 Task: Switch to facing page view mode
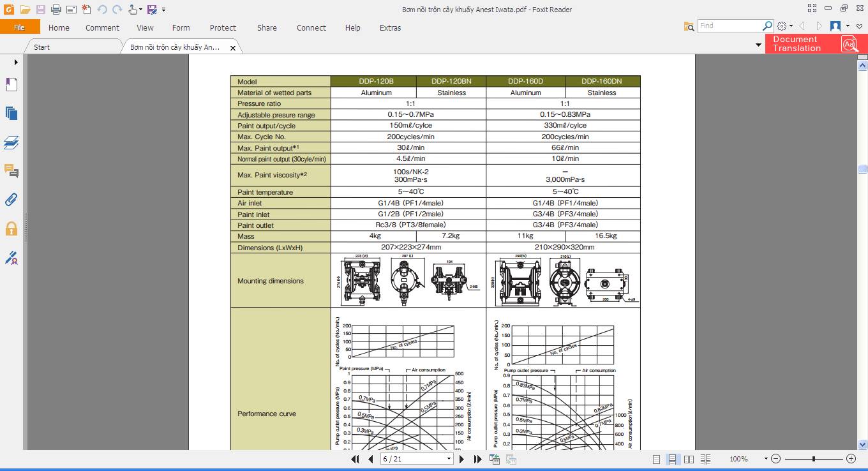pyautogui.click(x=689, y=459)
